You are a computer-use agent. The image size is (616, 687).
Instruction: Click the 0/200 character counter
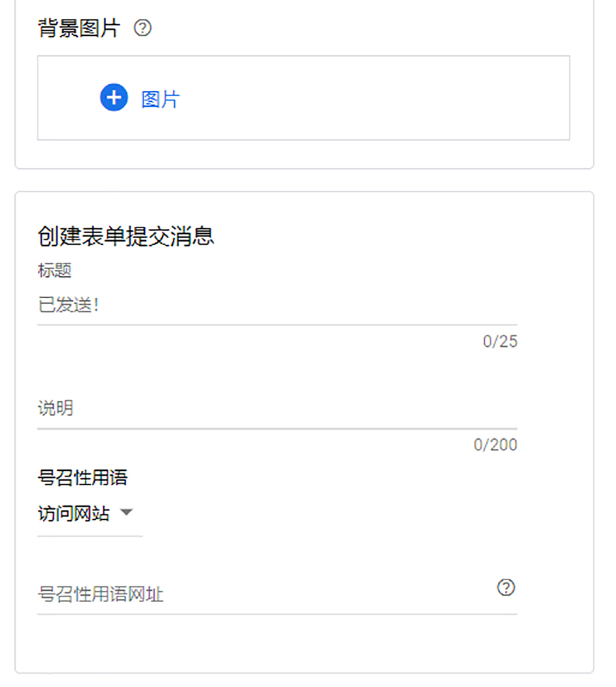point(495,445)
